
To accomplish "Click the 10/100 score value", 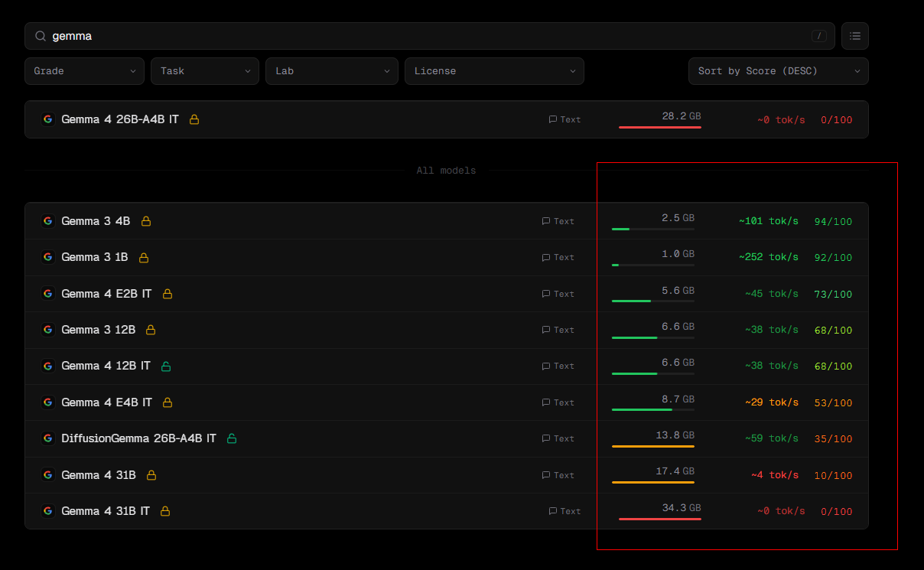I will [833, 475].
